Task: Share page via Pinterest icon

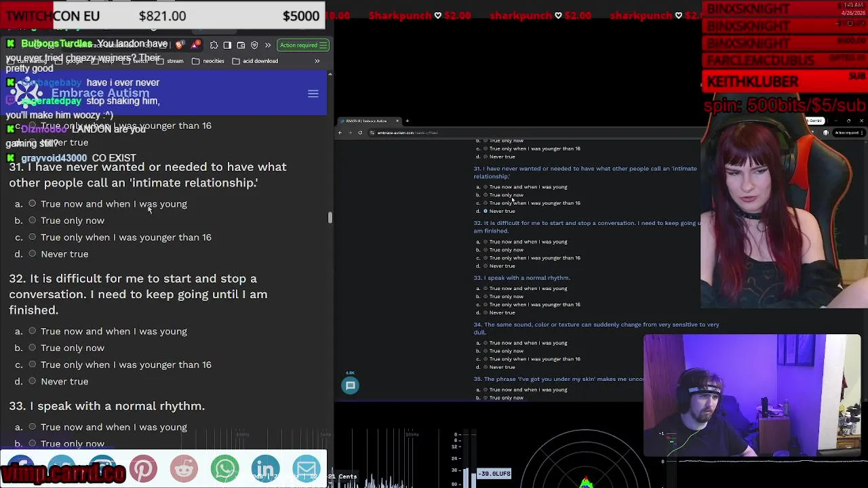Action: (x=143, y=468)
